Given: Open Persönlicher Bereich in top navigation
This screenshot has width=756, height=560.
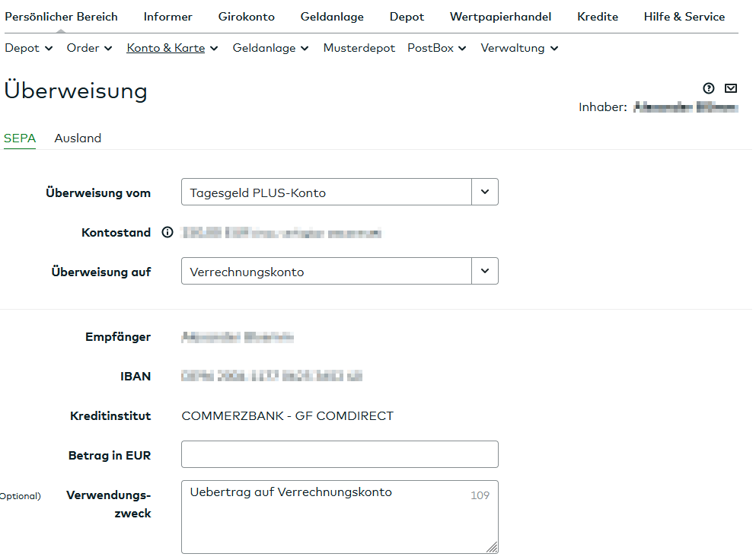Looking at the screenshot, I should click(x=62, y=17).
